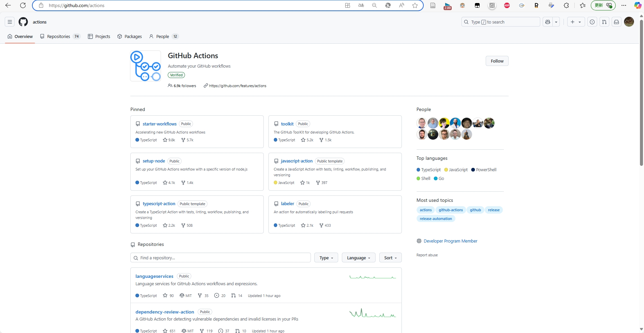Open the typescript-action repository link
Viewport: 644px width, 333px height.
pos(159,203)
